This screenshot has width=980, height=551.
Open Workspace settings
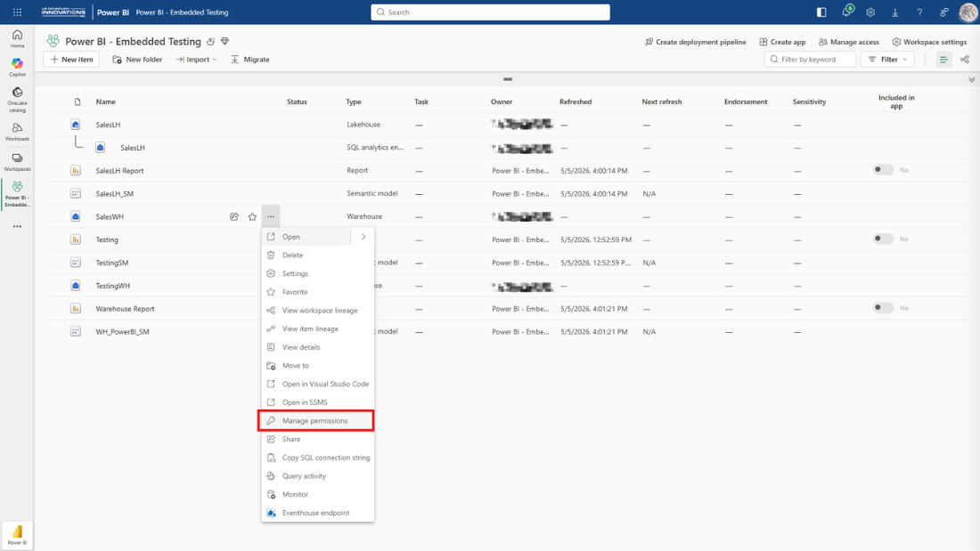929,42
